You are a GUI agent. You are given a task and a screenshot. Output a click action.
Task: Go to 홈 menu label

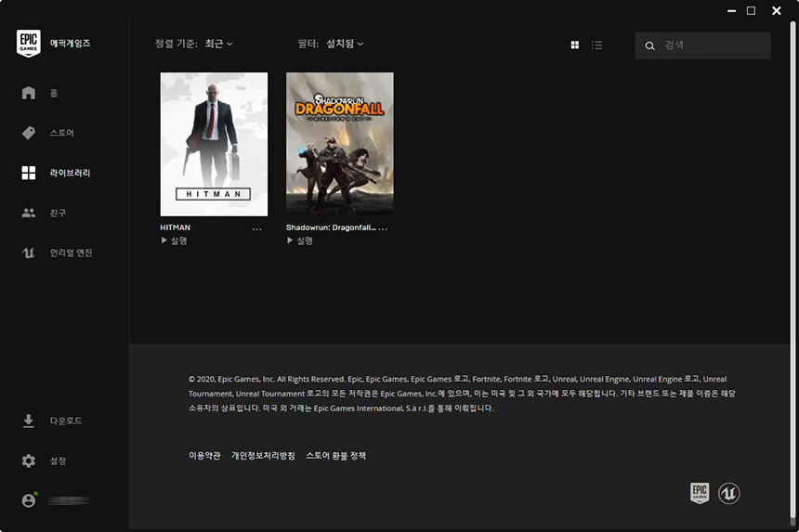54,93
